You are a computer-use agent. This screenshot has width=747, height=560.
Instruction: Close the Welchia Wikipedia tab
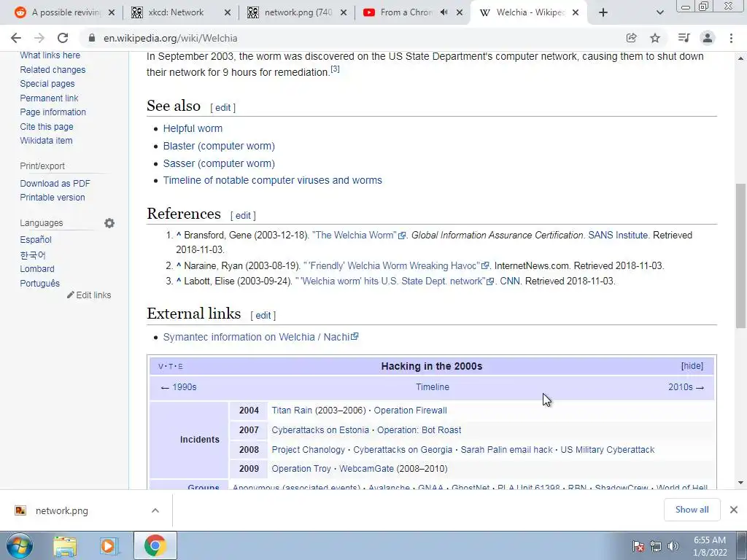tap(576, 12)
